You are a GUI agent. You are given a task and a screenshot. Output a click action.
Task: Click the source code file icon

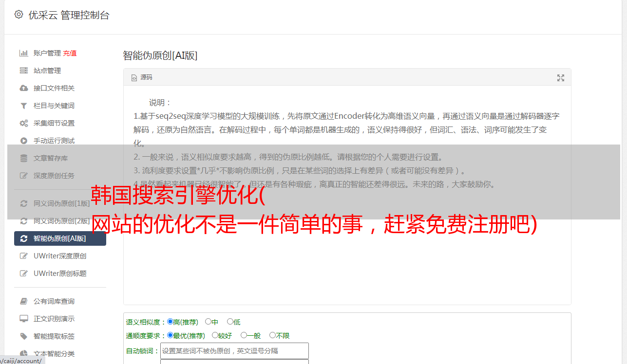click(134, 77)
